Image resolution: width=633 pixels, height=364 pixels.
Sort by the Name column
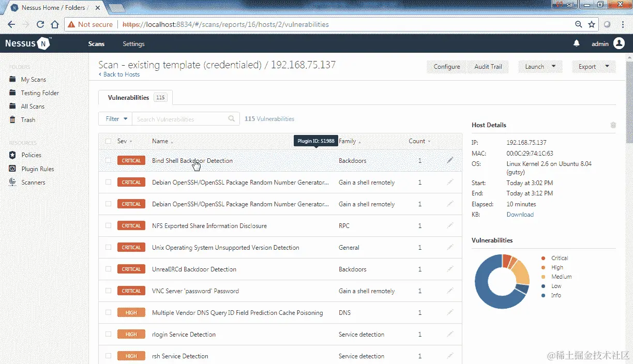click(162, 141)
